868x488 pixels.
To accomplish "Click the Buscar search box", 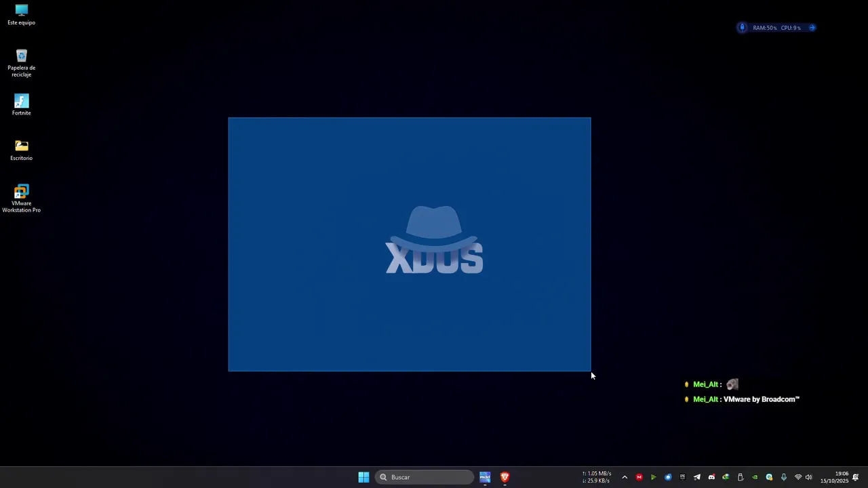I will 425,477.
